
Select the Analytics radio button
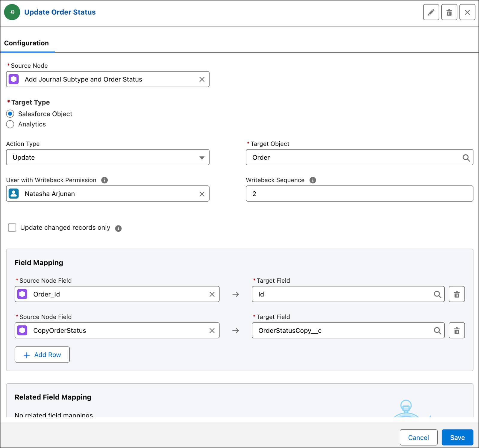tap(10, 124)
